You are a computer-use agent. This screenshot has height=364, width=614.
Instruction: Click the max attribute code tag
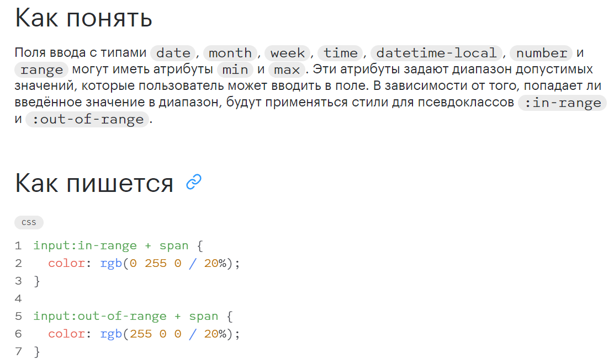[x=287, y=69]
